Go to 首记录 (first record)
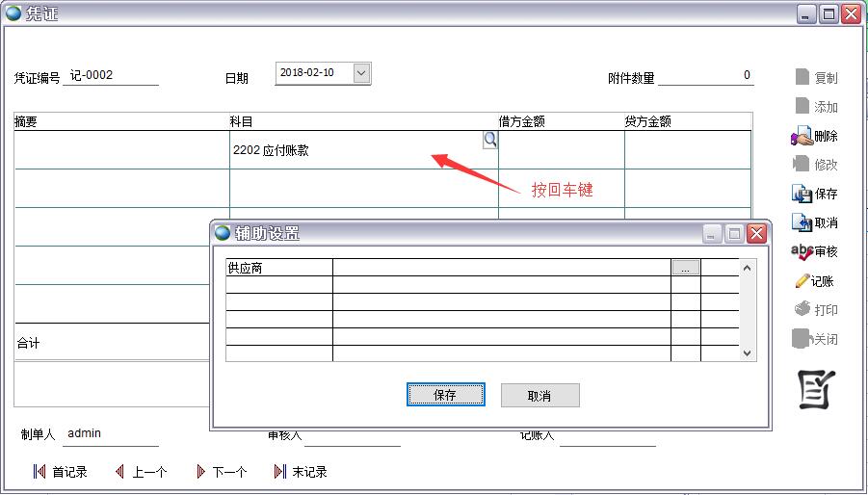 [40, 472]
